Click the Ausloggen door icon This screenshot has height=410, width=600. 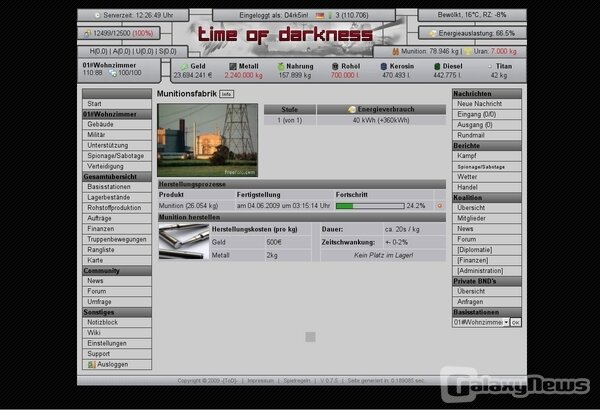(91, 364)
